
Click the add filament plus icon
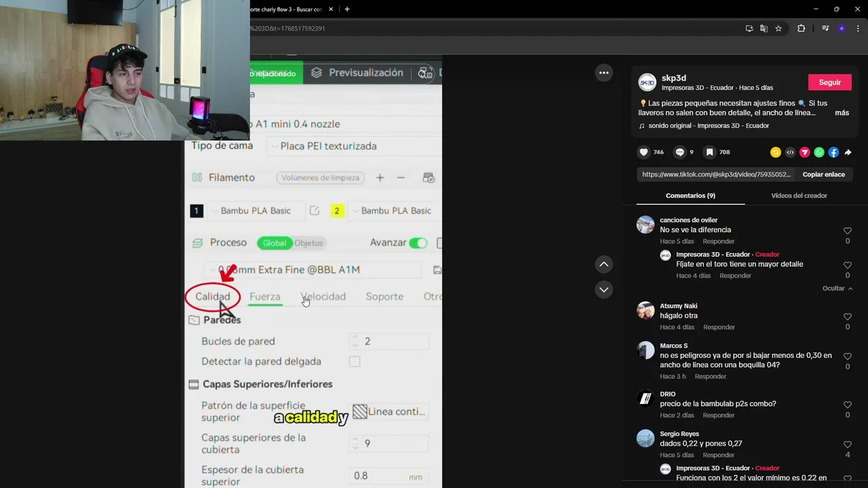pos(380,178)
